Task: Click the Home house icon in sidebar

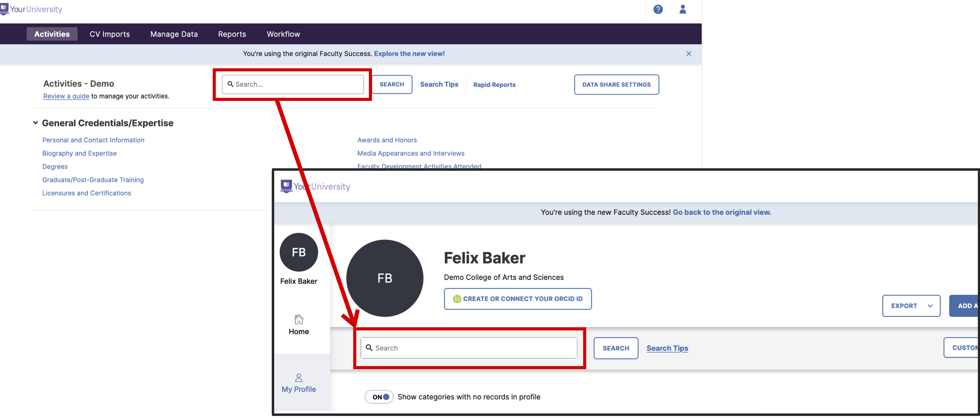Action: (x=298, y=319)
